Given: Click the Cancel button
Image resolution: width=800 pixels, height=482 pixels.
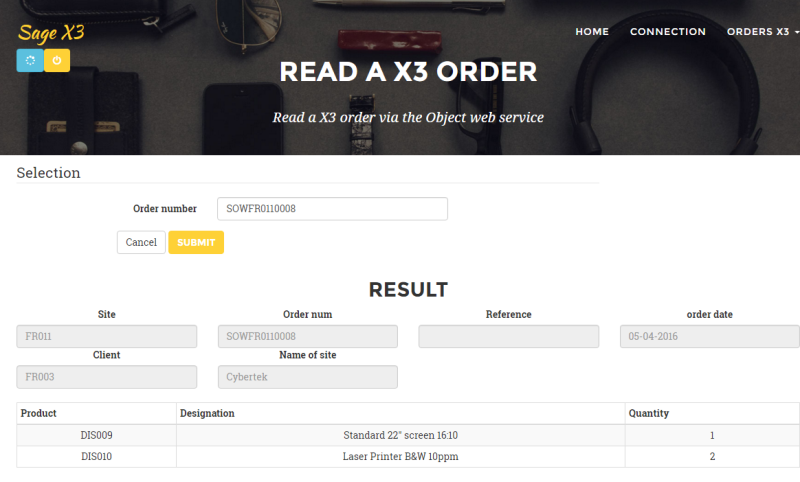Looking at the screenshot, I should click(x=141, y=242).
